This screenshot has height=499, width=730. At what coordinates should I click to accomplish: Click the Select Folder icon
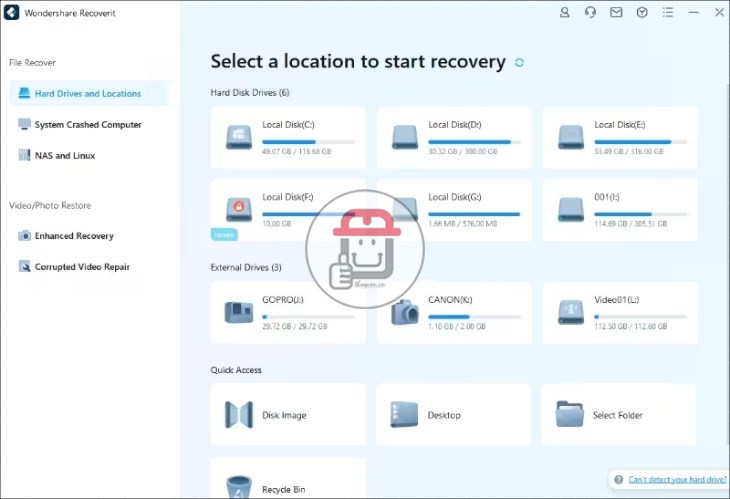click(x=569, y=414)
